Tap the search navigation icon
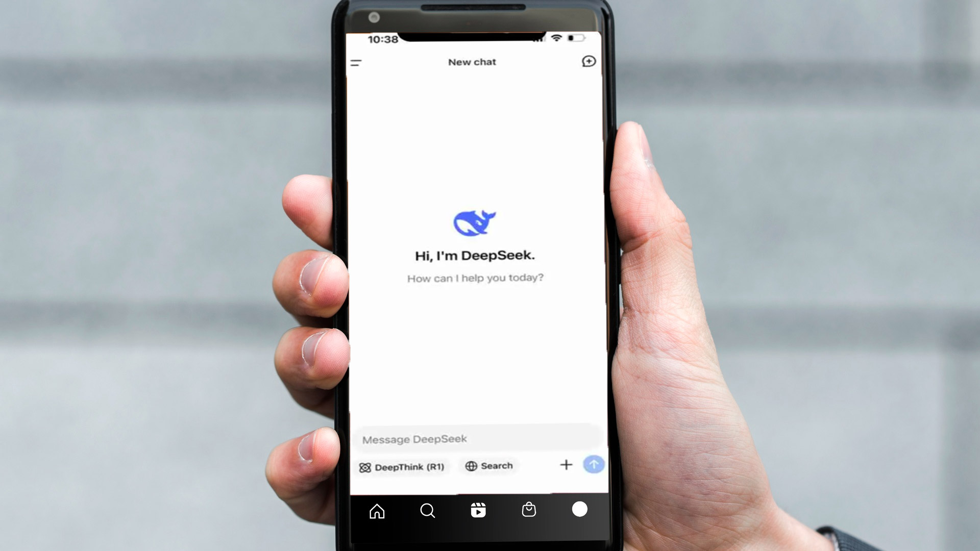The image size is (980, 551). (427, 510)
